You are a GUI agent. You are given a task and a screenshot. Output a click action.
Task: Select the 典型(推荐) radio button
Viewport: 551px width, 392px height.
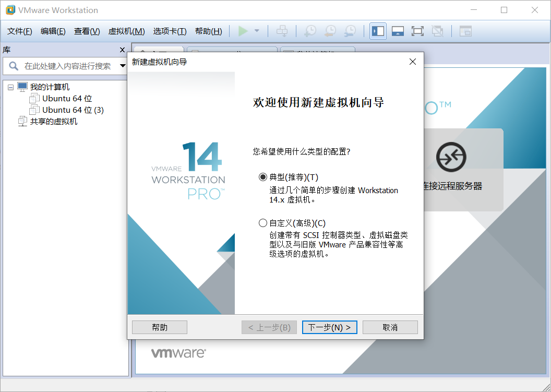tap(263, 176)
